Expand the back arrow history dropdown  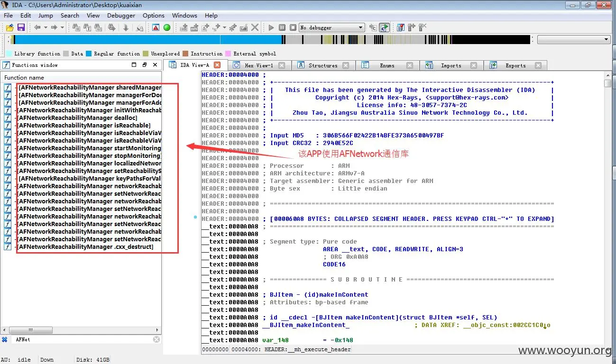(x=46, y=27)
